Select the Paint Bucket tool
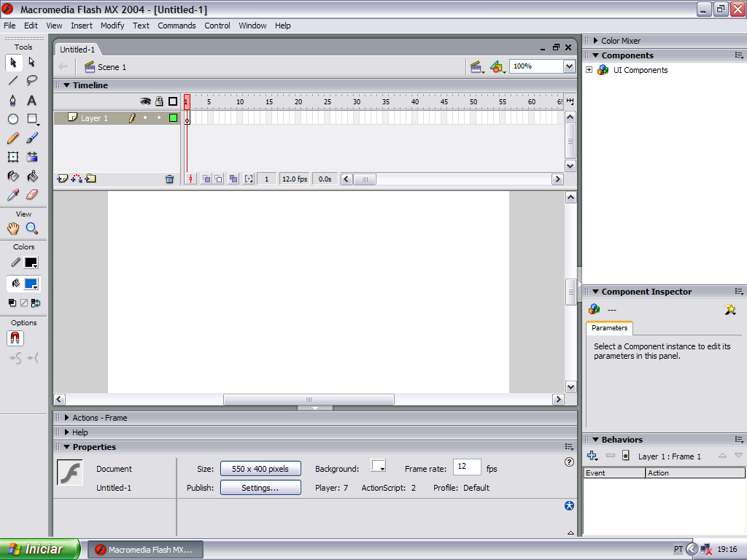This screenshot has width=747, height=560. 32,176
